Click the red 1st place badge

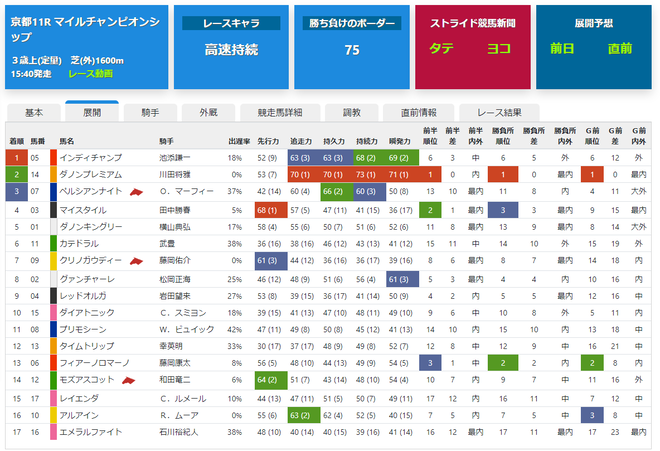point(17,157)
